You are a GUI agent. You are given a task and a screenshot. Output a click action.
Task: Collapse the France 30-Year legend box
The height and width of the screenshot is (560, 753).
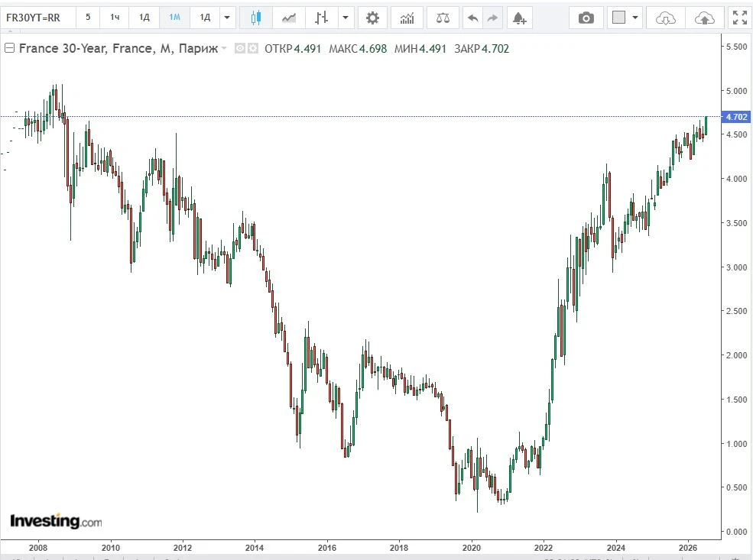[9, 48]
